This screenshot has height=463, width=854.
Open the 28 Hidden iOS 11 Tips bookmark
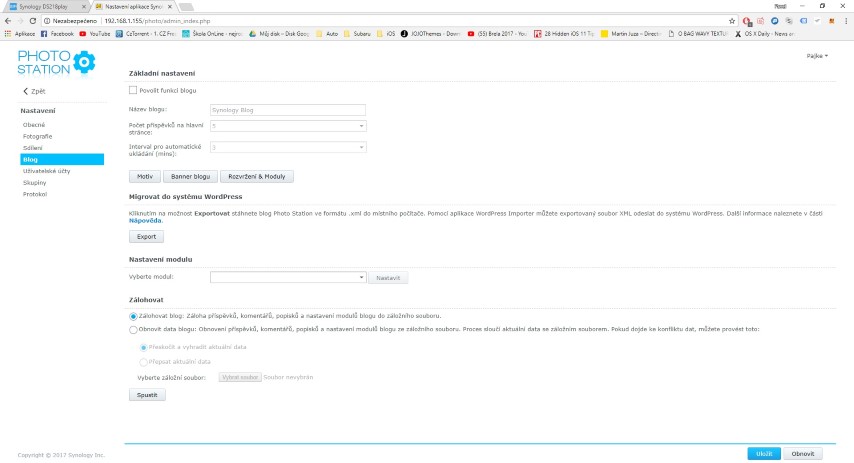pyautogui.click(x=564, y=34)
